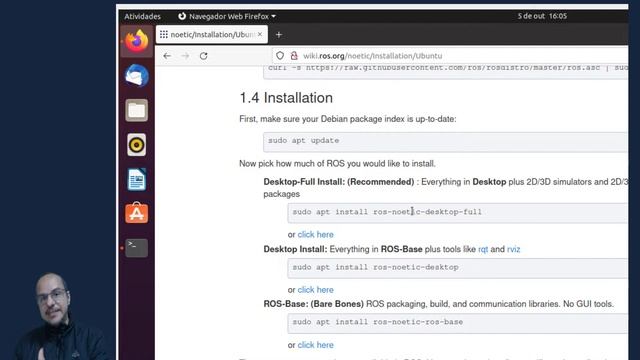Click 'click here' under ROS-Base
Screen dimensions: 640x360
[x=316, y=345]
